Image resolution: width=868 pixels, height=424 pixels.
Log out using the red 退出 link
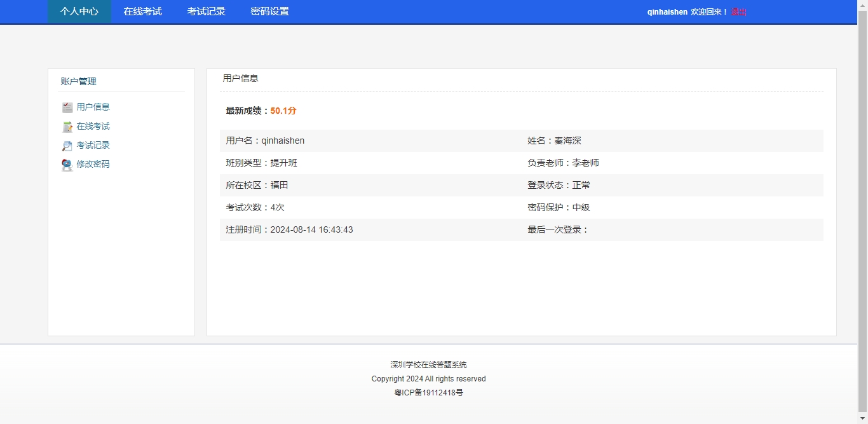(x=739, y=12)
